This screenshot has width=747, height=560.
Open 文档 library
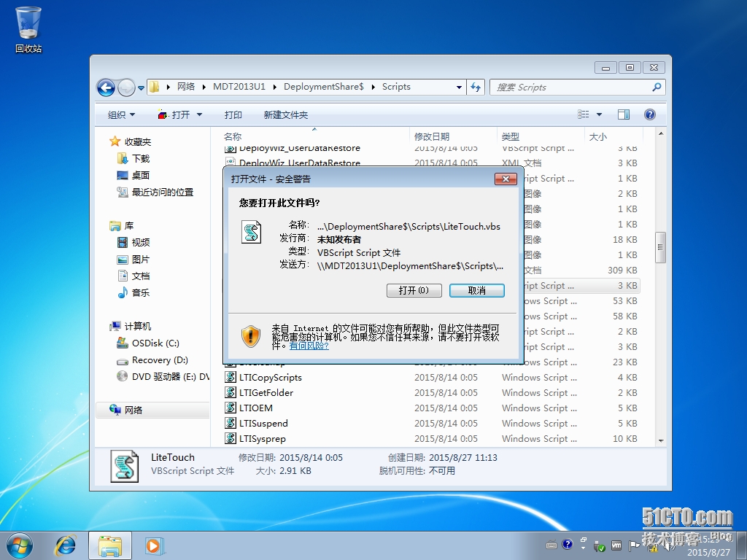click(x=133, y=276)
